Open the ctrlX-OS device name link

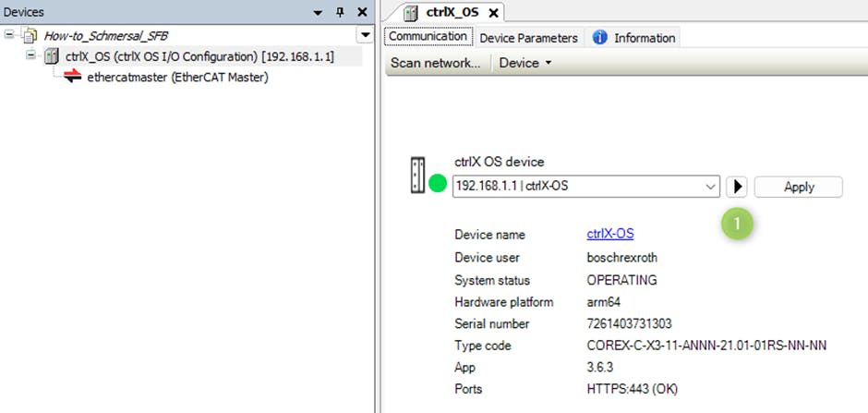609,234
